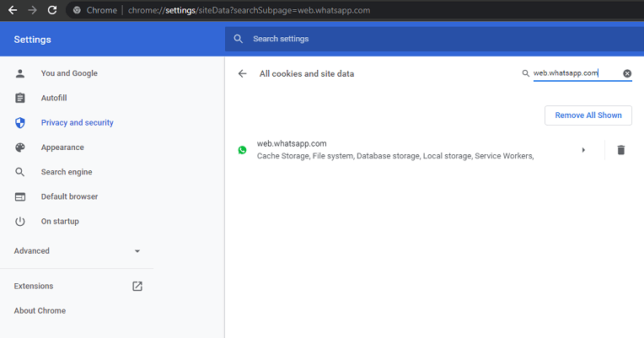Expand the Advanced settings section

click(77, 250)
